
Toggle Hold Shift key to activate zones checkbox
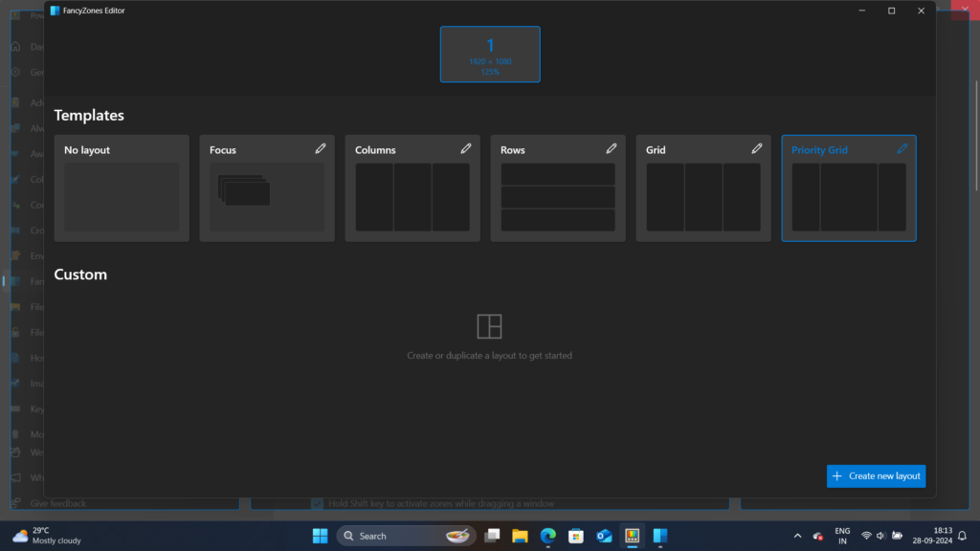[x=317, y=503]
